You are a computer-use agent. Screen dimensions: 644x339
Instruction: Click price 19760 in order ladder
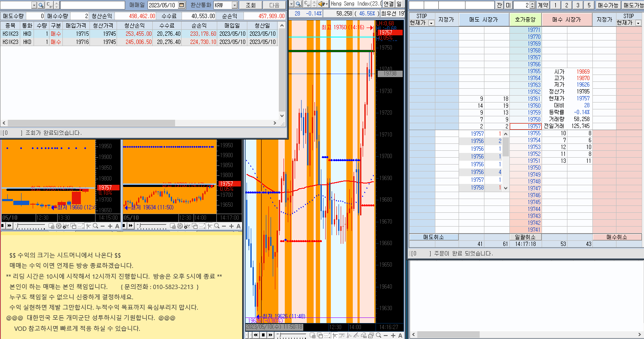pyautogui.click(x=525, y=106)
